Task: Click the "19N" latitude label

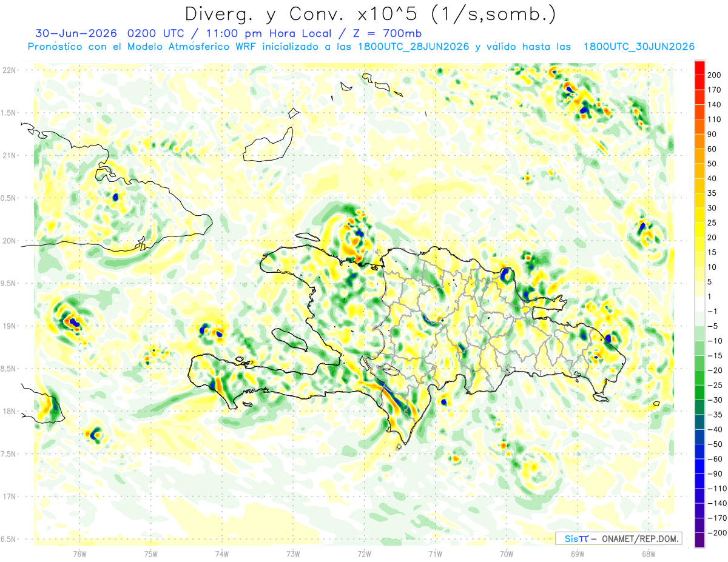Action: [x=9, y=326]
